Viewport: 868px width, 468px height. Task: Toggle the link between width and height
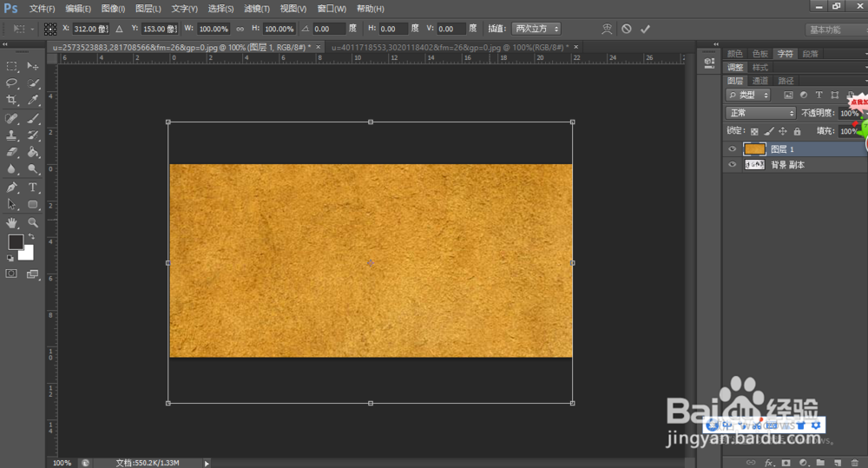[x=240, y=29]
